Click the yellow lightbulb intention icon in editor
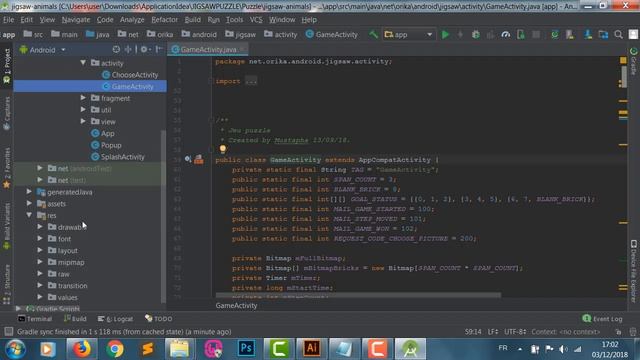 (223, 149)
